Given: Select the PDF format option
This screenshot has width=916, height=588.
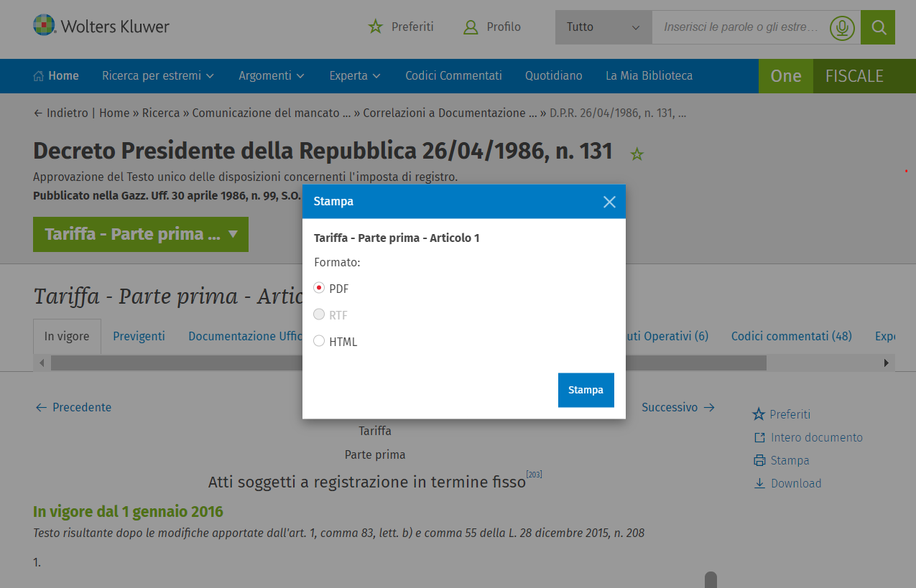Looking at the screenshot, I should click(320, 288).
